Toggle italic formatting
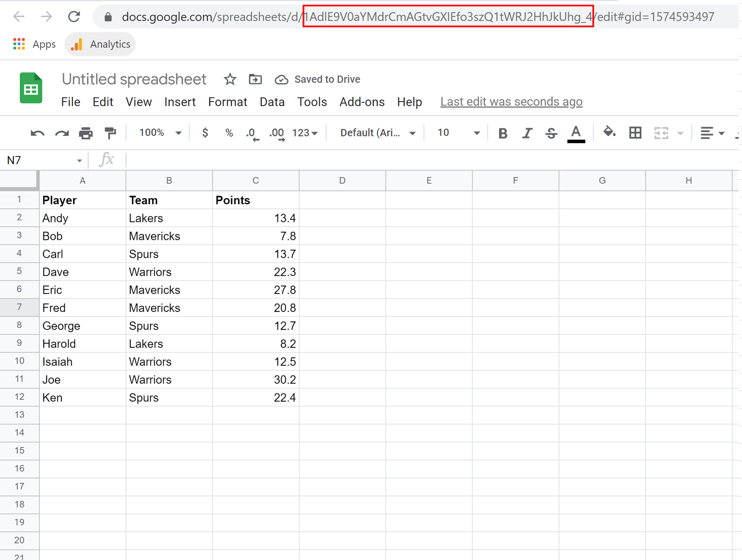742x560 pixels. point(527,133)
